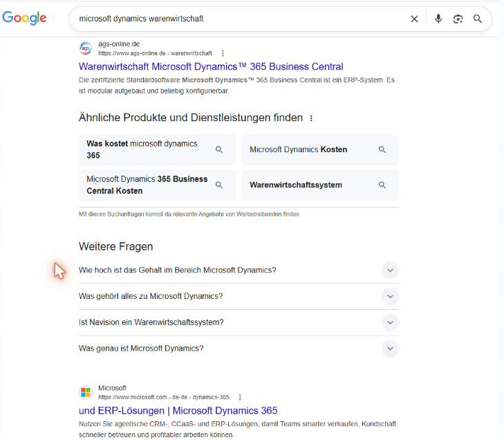504x440 pixels.
Task: Search 'Microsoft Dynamics Kosten' suggestion
Action: point(321,149)
